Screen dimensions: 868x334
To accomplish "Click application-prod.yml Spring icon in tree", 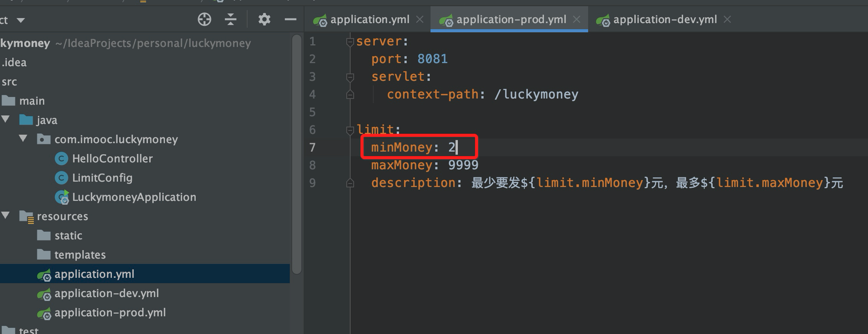I will tap(44, 313).
